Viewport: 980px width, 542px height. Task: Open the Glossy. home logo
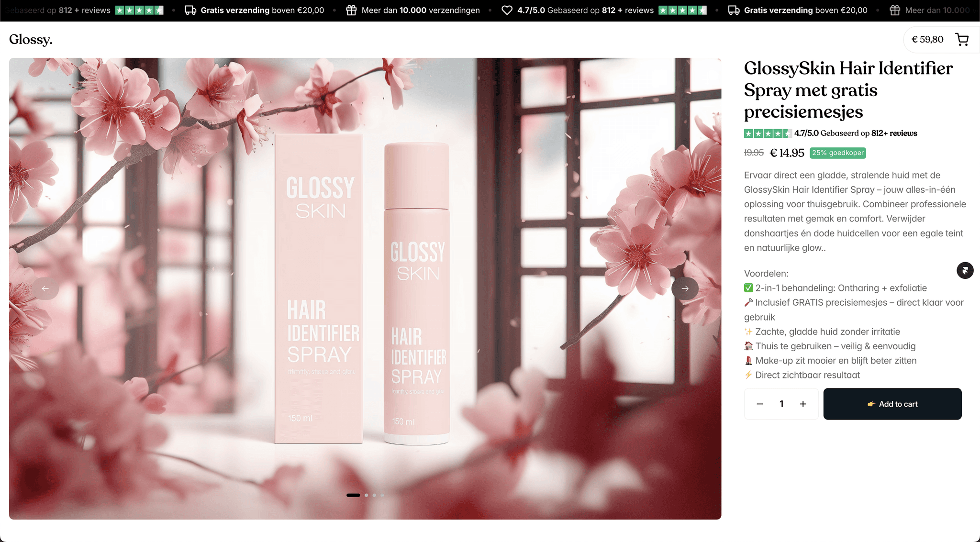(x=31, y=39)
